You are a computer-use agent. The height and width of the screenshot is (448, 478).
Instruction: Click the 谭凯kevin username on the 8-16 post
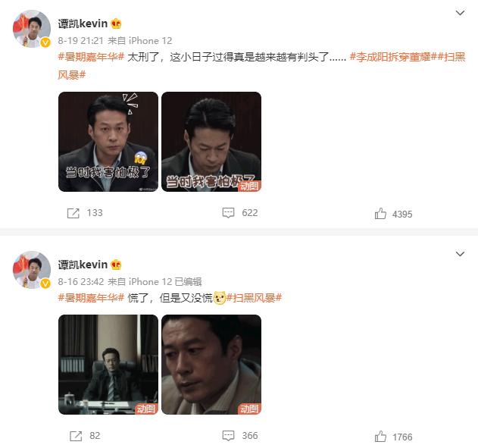[x=83, y=265]
